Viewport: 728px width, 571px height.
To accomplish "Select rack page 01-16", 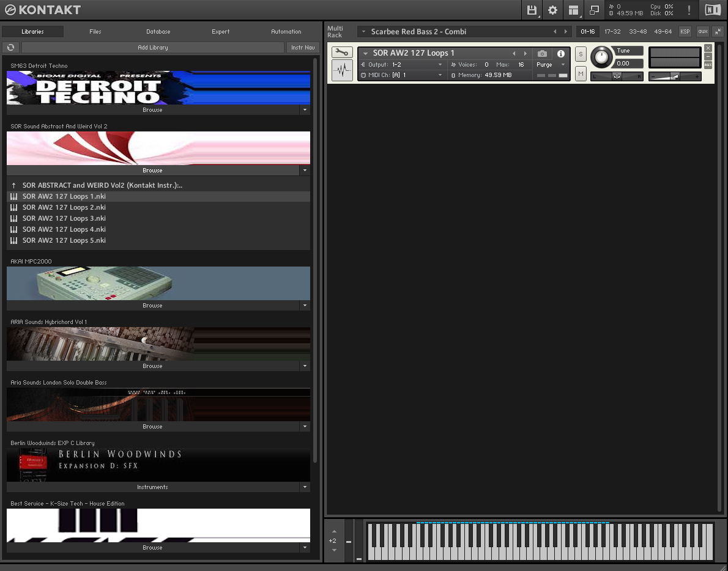I will tap(587, 32).
